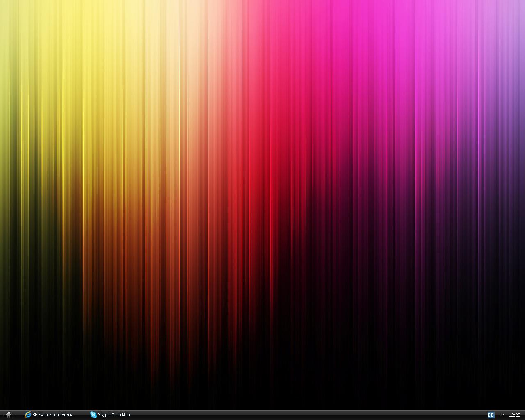Click the bright yellow area of wallpaper
Viewport: 525px width, 420px height.
click(94, 62)
